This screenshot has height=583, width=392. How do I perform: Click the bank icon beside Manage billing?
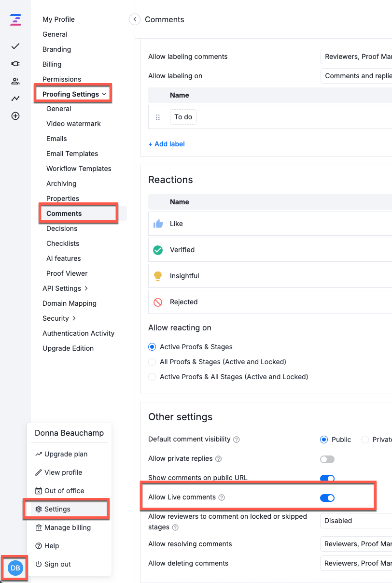click(39, 527)
